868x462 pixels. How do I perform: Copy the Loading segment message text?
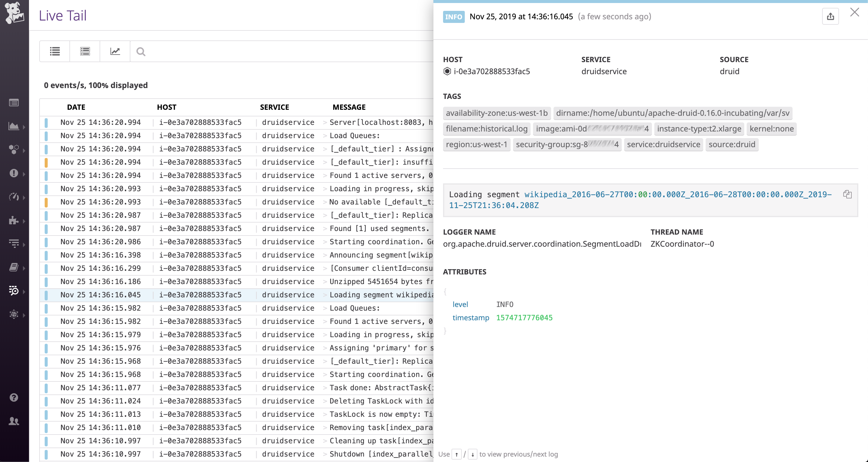848,194
